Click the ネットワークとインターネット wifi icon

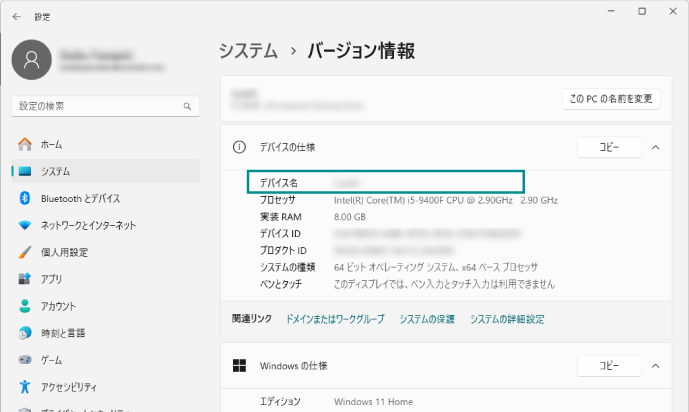(24, 225)
